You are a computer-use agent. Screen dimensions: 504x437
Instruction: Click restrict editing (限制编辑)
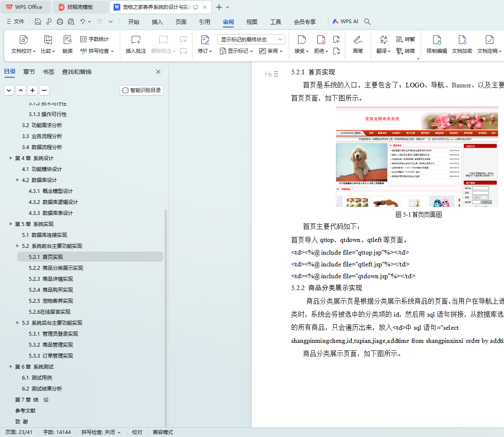pyautogui.click(x=436, y=44)
